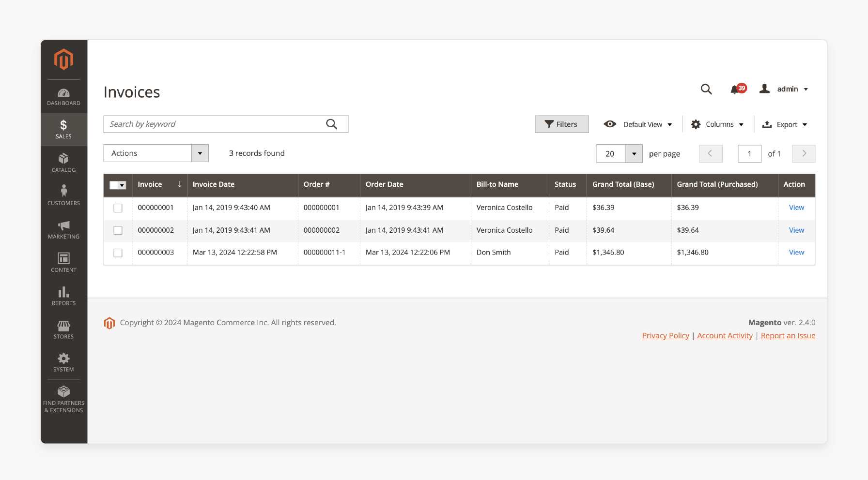
Task: Open Find Partners & Extensions
Action: click(64, 400)
